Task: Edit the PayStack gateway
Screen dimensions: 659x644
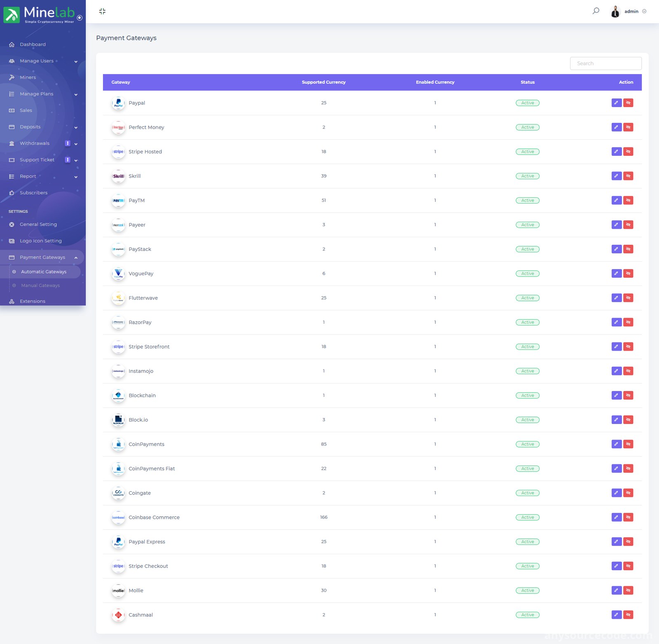Action: [616, 249]
